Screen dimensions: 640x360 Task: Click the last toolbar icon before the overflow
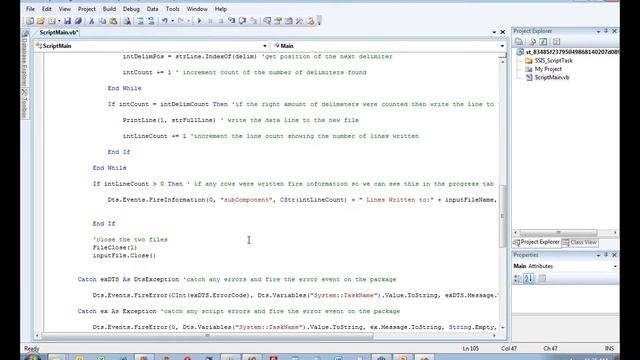(310, 21)
